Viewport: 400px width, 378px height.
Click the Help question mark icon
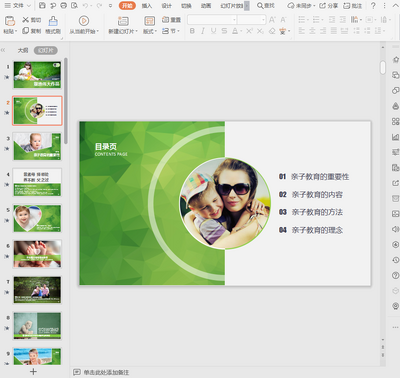point(373,6)
